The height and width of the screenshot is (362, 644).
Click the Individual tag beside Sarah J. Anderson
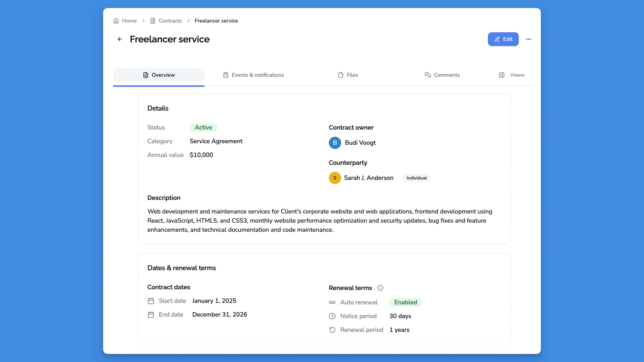pos(416,178)
